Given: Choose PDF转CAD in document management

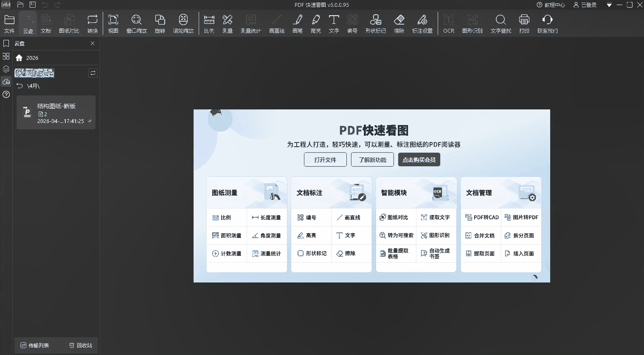Looking at the screenshot, I should [x=482, y=218].
